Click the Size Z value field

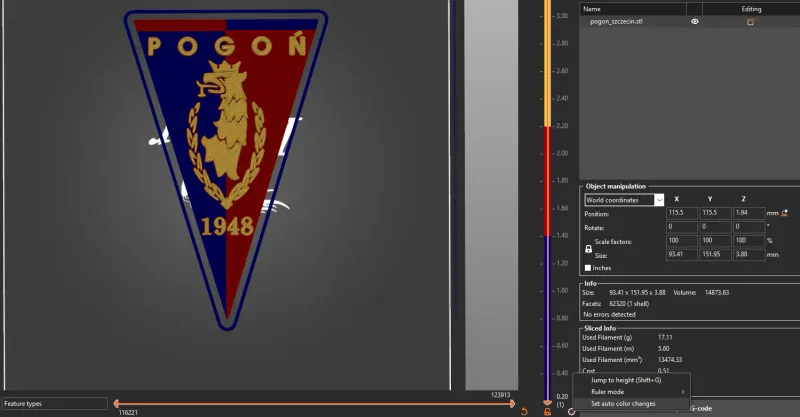tap(749, 254)
